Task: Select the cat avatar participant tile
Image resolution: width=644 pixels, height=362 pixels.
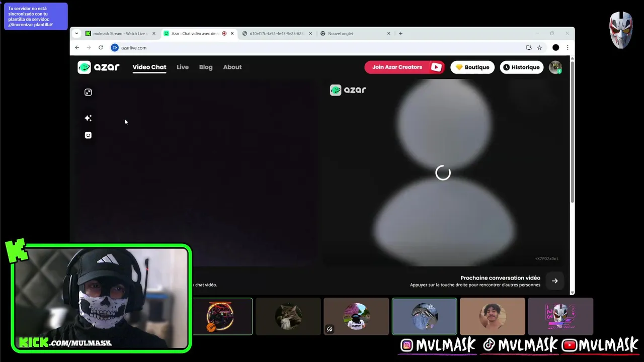Action: coord(288,316)
